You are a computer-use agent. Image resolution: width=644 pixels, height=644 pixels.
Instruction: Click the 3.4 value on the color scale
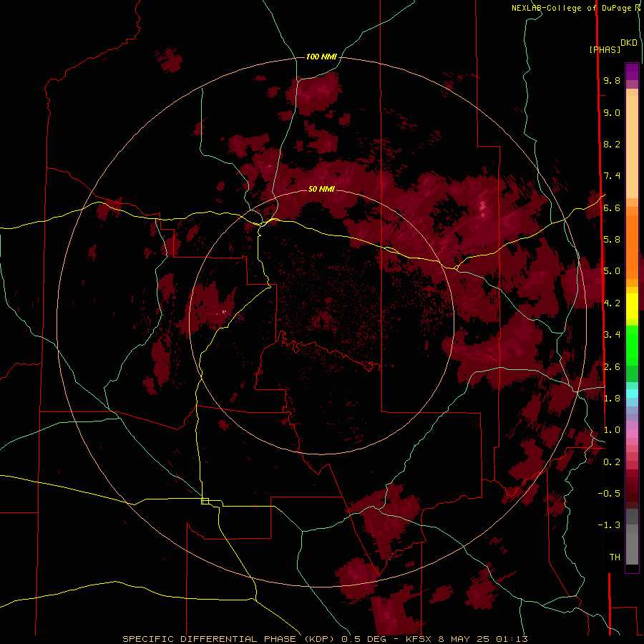[x=612, y=335]
